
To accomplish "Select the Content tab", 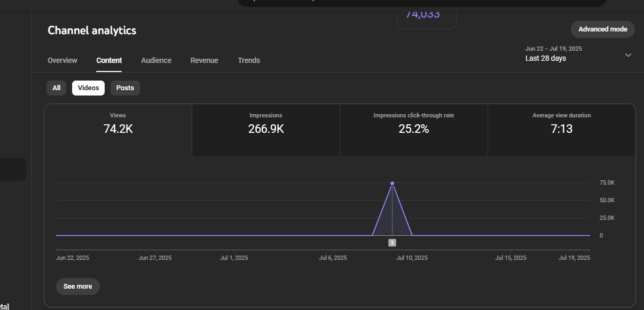I will coord(109,60).
